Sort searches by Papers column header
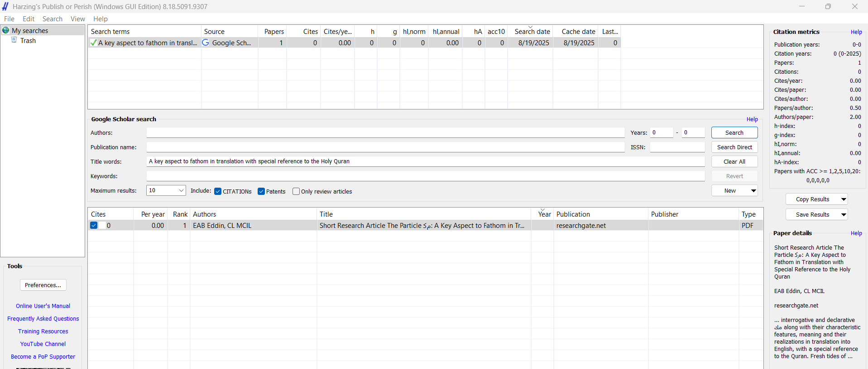 tap(273, 31)
